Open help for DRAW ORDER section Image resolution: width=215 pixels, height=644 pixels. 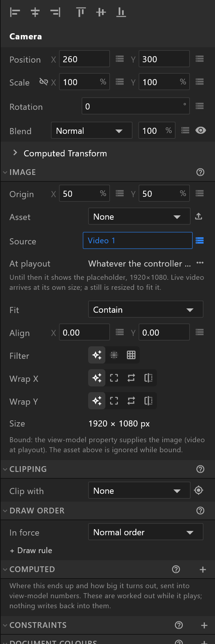pyautogui.click(x=200, y=511)
